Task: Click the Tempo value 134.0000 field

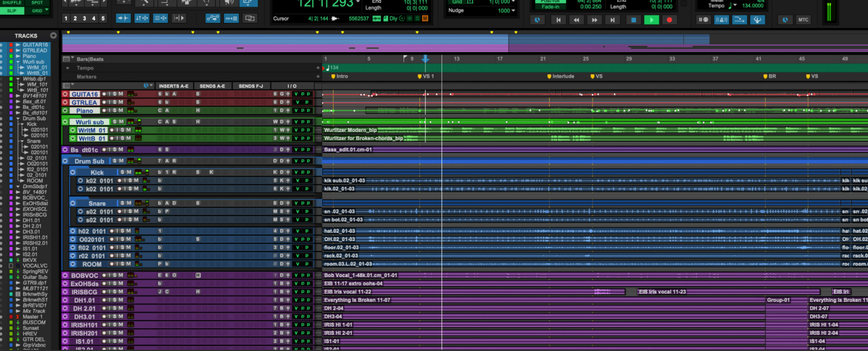Action: tap(753, 6)
